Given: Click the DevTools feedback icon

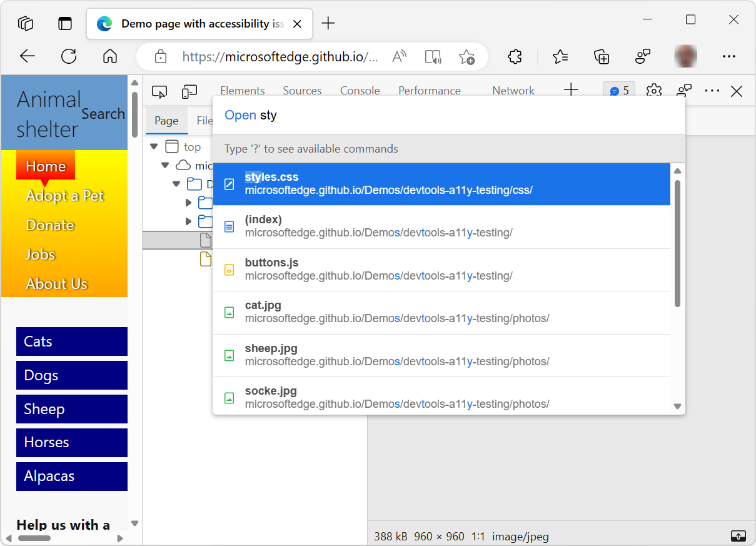Looking at the screenshot, I should pyautogui.click(x=684, y=91).
